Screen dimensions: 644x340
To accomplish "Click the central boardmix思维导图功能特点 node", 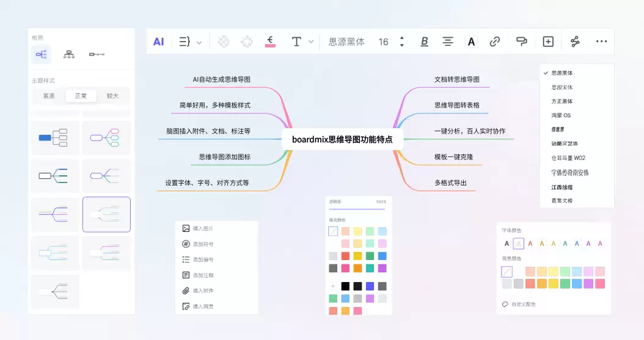I will [x=342, y=139].
